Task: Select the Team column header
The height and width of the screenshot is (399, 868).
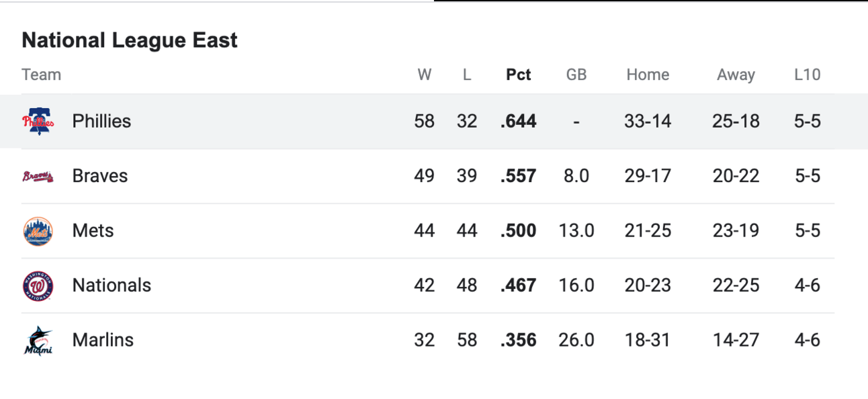Action: (x=41, y=75)
